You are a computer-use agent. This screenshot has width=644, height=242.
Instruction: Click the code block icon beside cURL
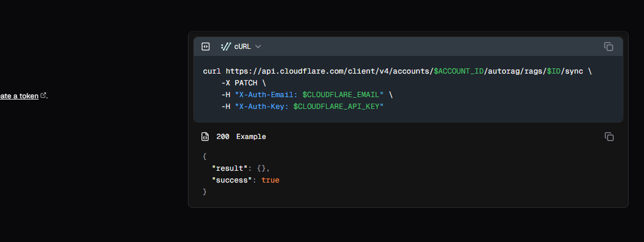click(206, 47)
